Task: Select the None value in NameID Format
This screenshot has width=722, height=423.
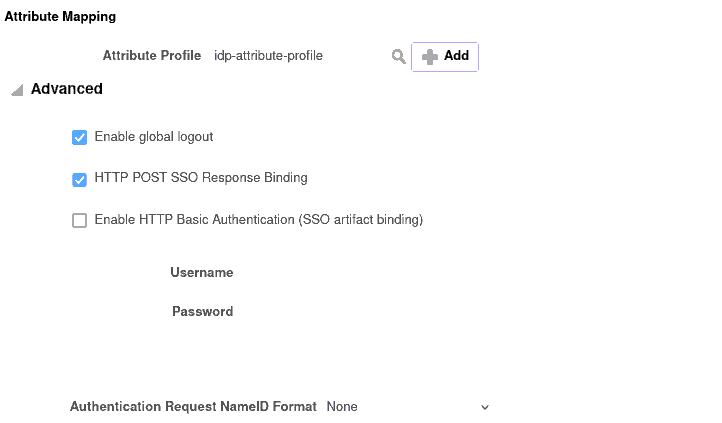Action: click(342, 407)
